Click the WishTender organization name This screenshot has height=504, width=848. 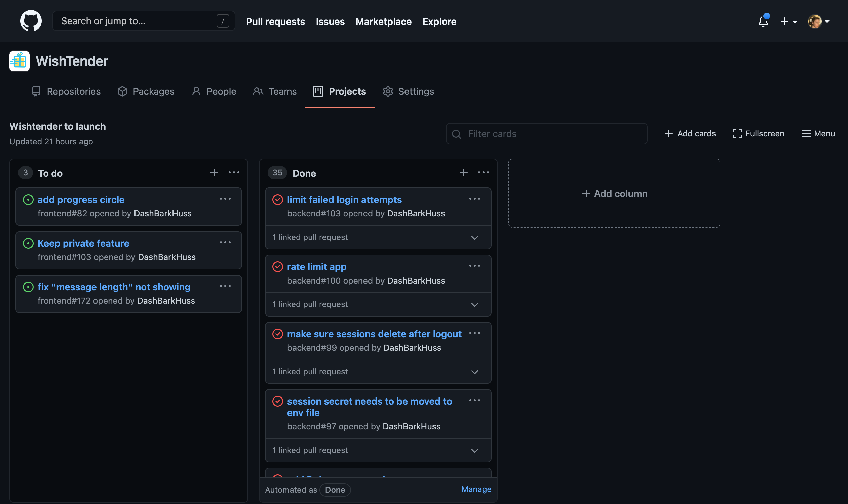(72, 61)
